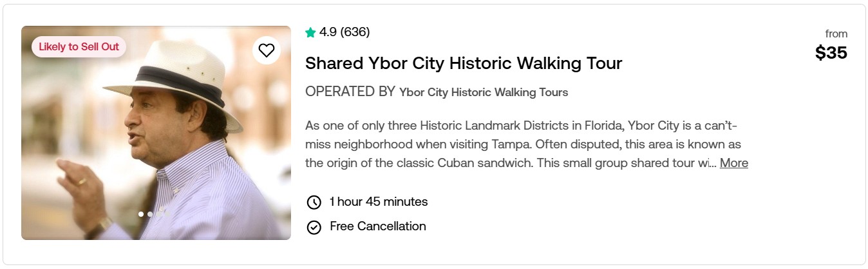Screen dimensions: 868x269
Task: Click the 1 hour 45 minutes duration text
Action: coord(378,202)
